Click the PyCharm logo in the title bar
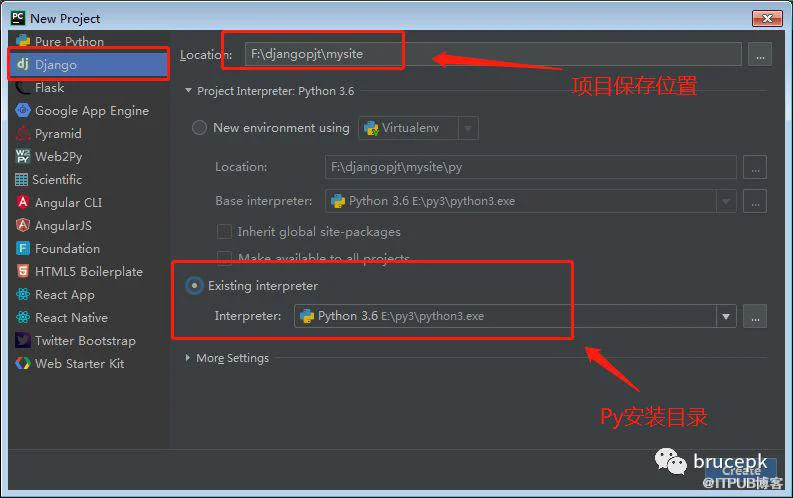This screenshot has height=498, width=793. pyautogui.click(x=18, y=18)
